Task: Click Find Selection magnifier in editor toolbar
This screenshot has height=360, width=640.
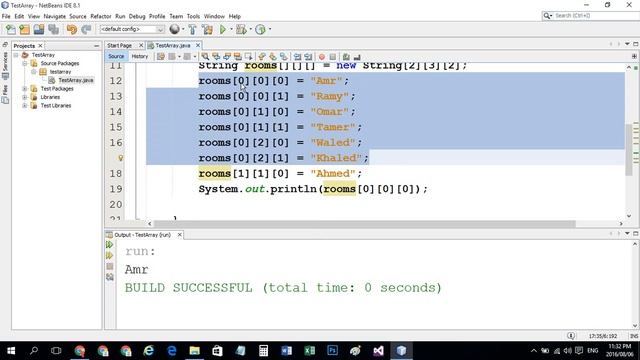Action: pyautogui.click(x=205, y=57)
